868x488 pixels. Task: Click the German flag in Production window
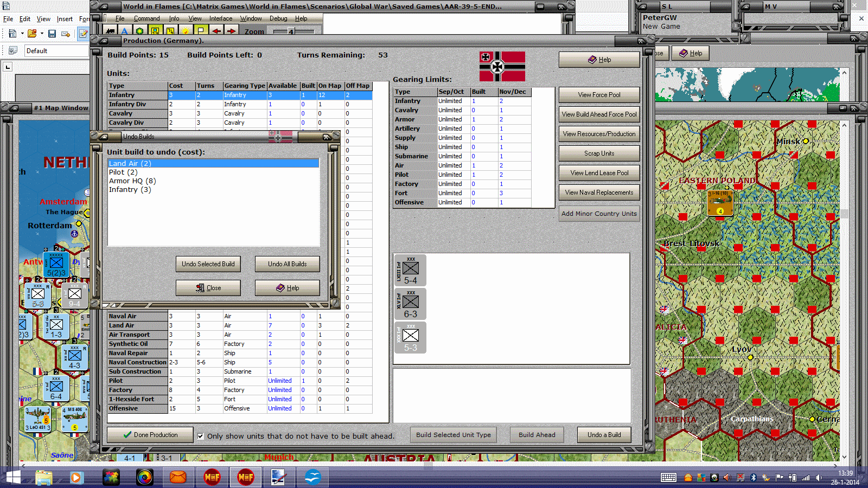click(502, 67)
